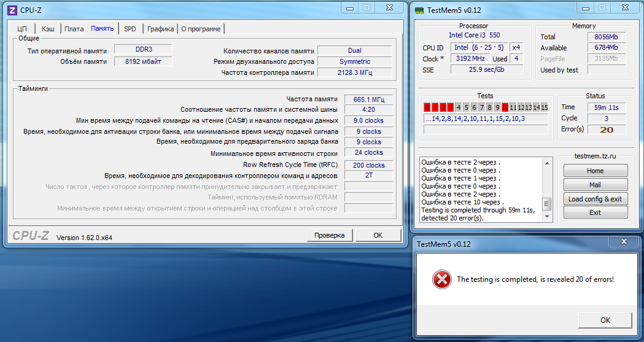The image size is (644, 342).
Task: Click the 25.9 sec/Gb SSE value
Action: pos(487,69)
